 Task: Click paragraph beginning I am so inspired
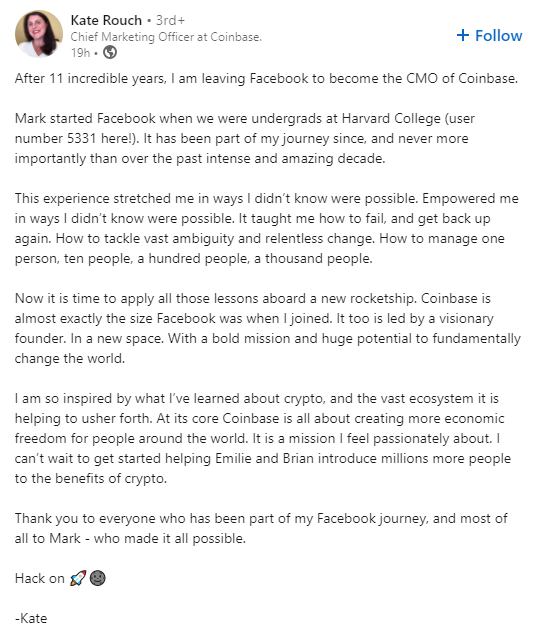[263, 438]
